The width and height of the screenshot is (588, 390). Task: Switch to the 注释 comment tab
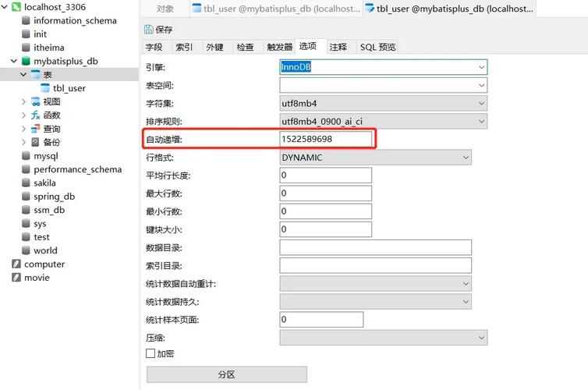coord(338,47)
